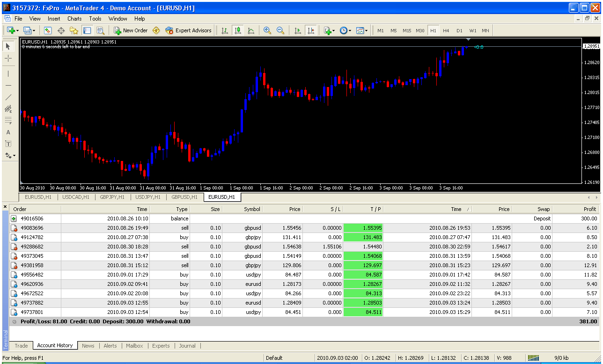Open the chart Templates dropdown
Image resolution: width=603 pixels, height=364 pixels.
pyautogui.click(x=361, y=30)
